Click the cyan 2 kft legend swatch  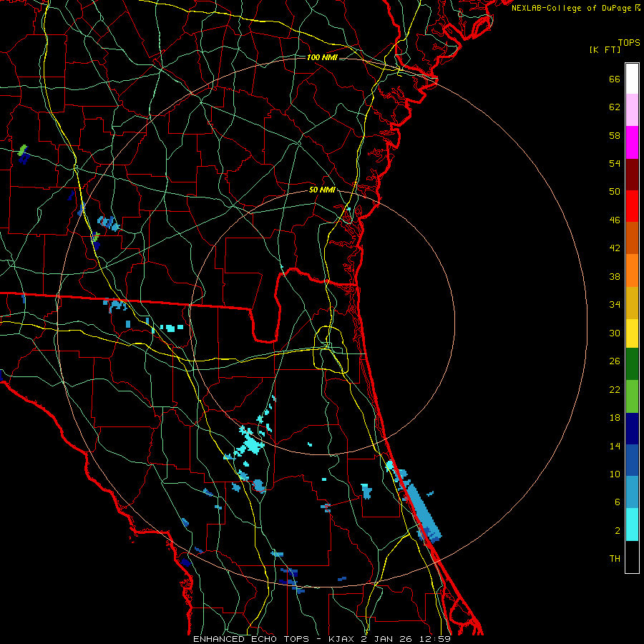tap(632, 525)
